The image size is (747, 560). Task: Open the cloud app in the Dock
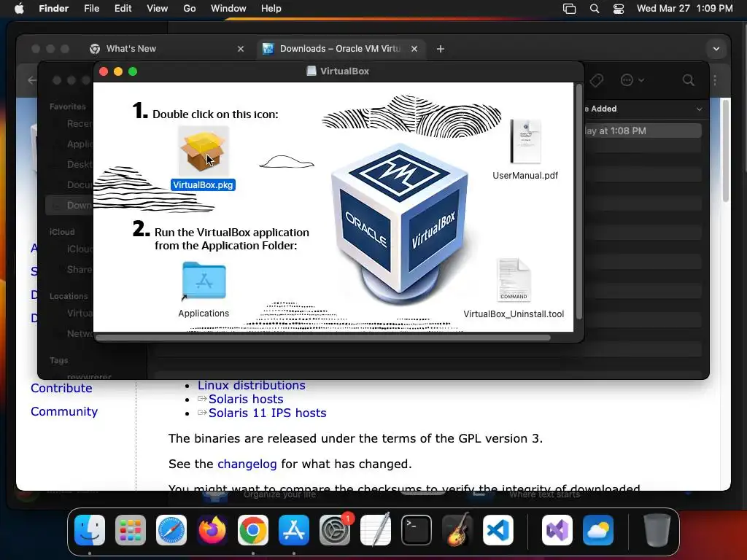pyautogui.click(x=598, y=530)
